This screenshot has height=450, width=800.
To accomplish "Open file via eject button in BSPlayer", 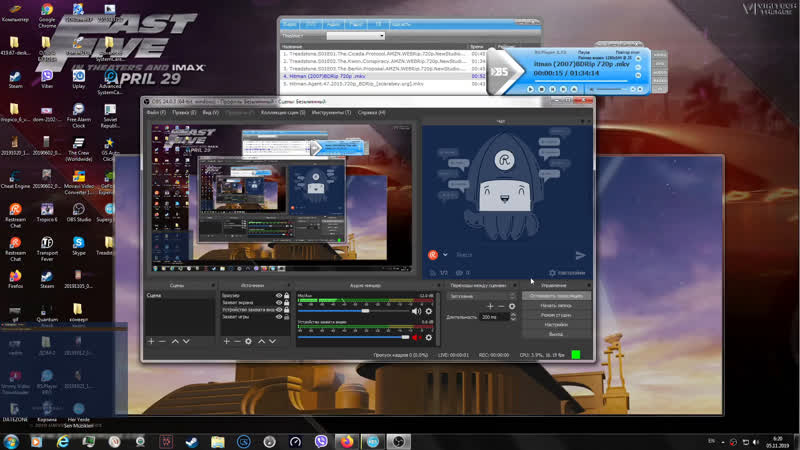I will click(574, 89).
